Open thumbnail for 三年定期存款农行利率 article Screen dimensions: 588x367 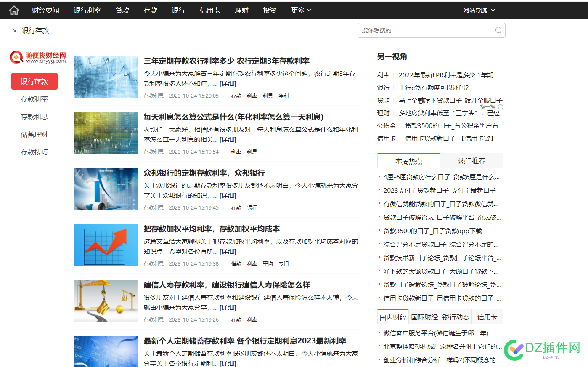pos(106,77)
